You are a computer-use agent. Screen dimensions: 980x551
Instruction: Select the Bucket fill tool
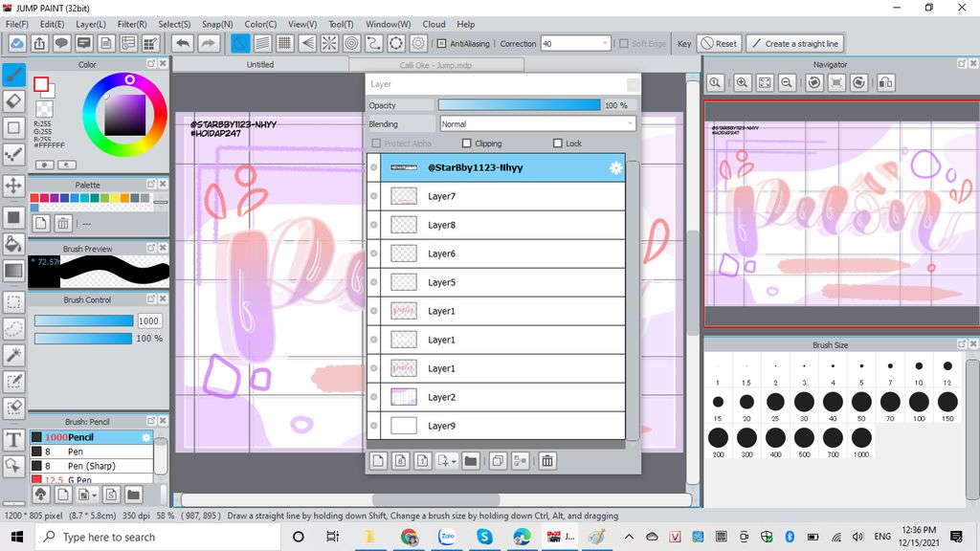13,244
